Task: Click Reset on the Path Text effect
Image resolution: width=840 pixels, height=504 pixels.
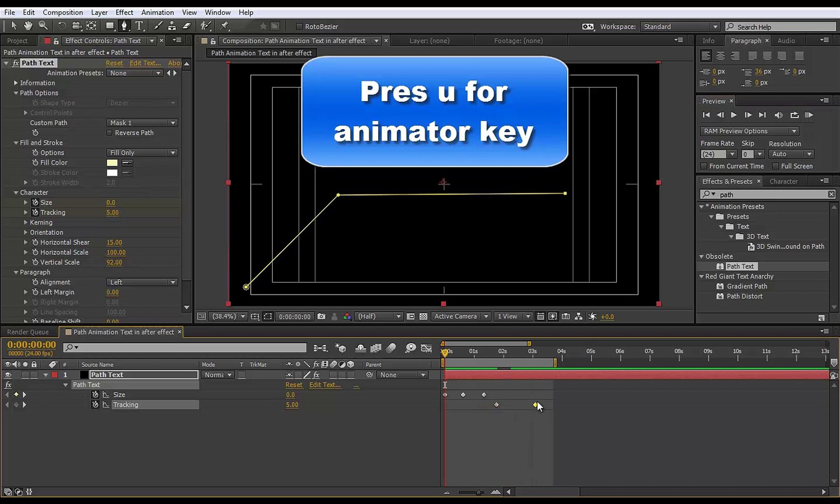Action: (x=115, y=63)
